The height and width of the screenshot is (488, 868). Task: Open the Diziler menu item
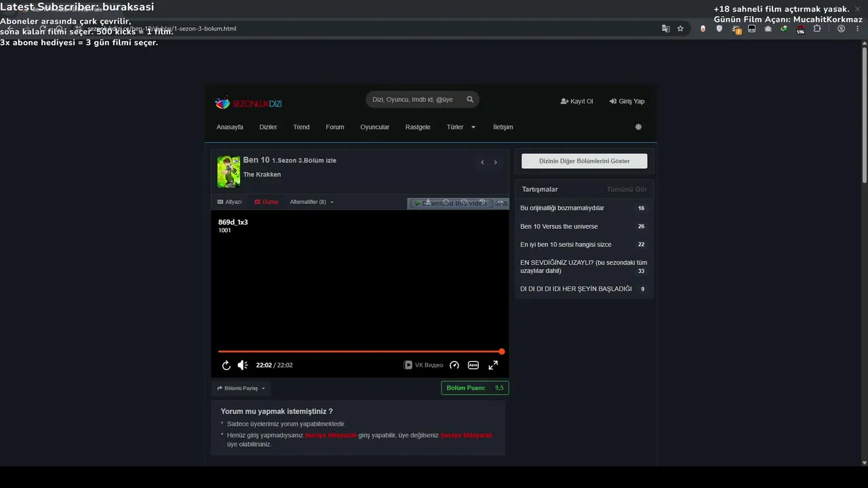tap(268, 127)
